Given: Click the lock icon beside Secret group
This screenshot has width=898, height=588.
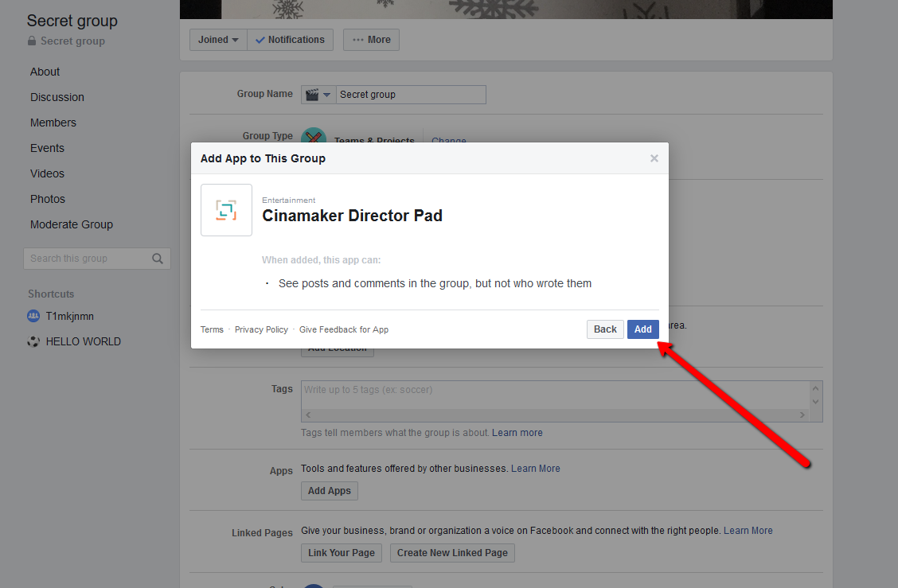Looking at the screenshot, I should coord(32,41).
